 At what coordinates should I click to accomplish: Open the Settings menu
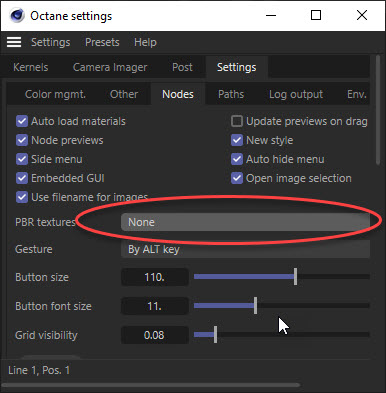pyautogui.click(x=50, y=42)
